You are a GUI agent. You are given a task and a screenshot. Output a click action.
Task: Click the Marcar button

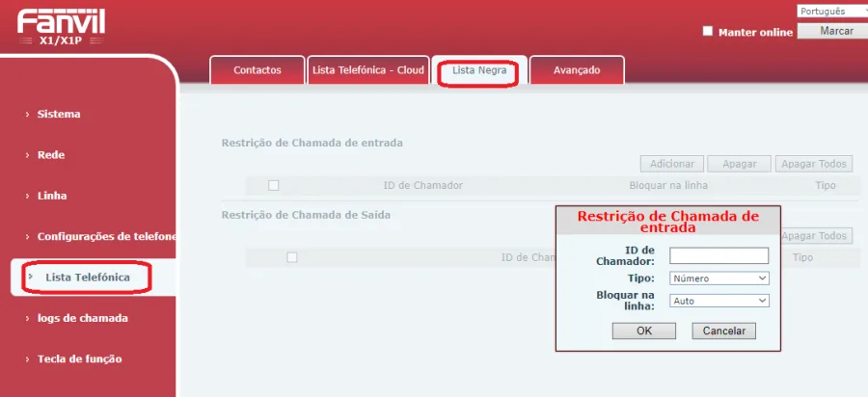coord(832,31)
